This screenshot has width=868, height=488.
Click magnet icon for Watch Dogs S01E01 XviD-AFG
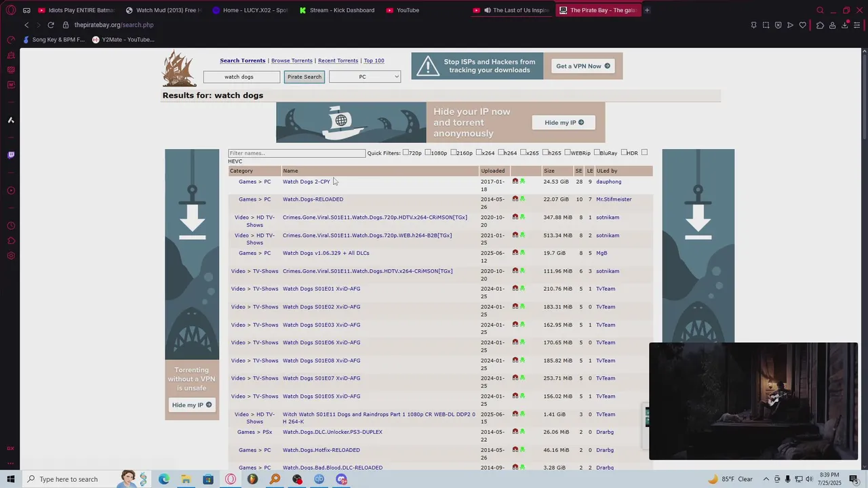click(515, 289)
